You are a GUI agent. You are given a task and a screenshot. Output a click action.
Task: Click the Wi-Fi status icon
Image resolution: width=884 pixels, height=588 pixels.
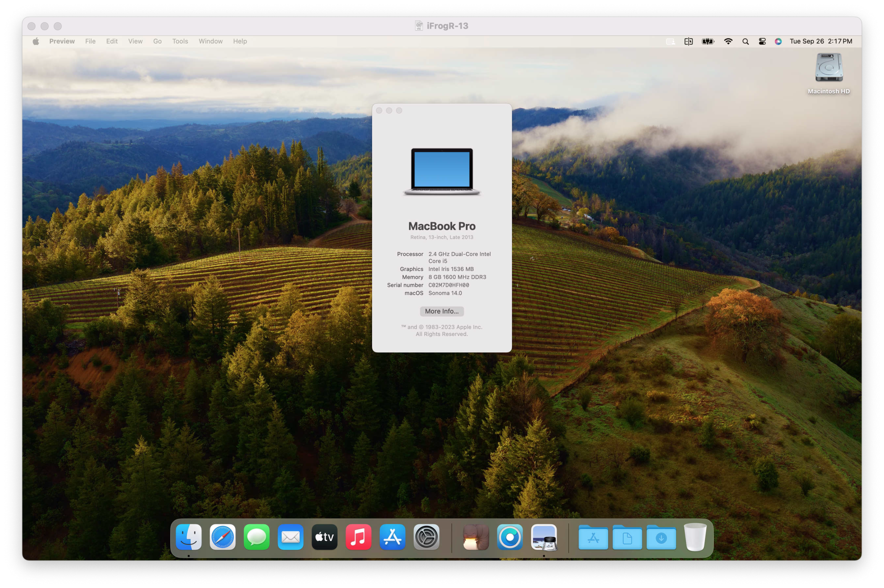[x=728, y=41]
